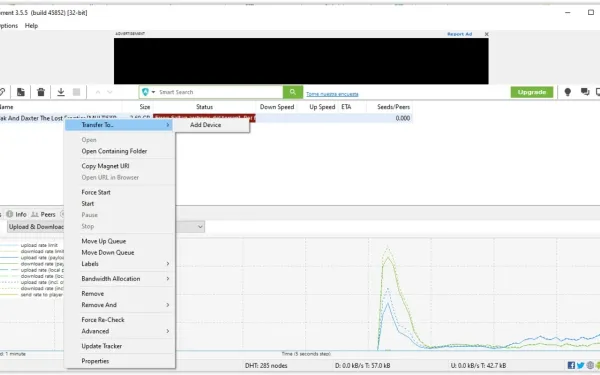The height and width of the screenshot is (375, 600).
Task: Switch to the Peers tab
Action: click(43, 214)
